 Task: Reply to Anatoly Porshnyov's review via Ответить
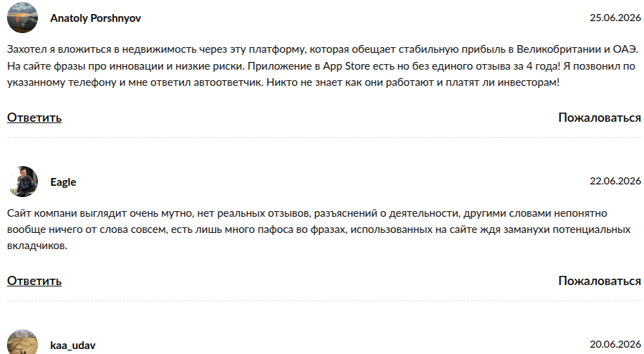(x=34, y=118)
